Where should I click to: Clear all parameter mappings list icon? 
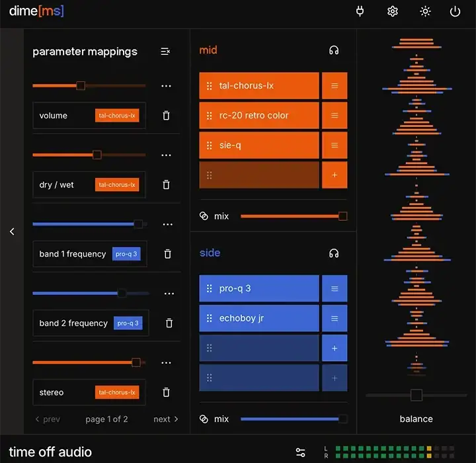(165, 52)
